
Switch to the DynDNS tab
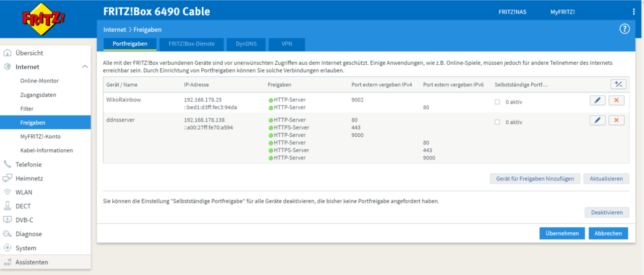point(246,44)
